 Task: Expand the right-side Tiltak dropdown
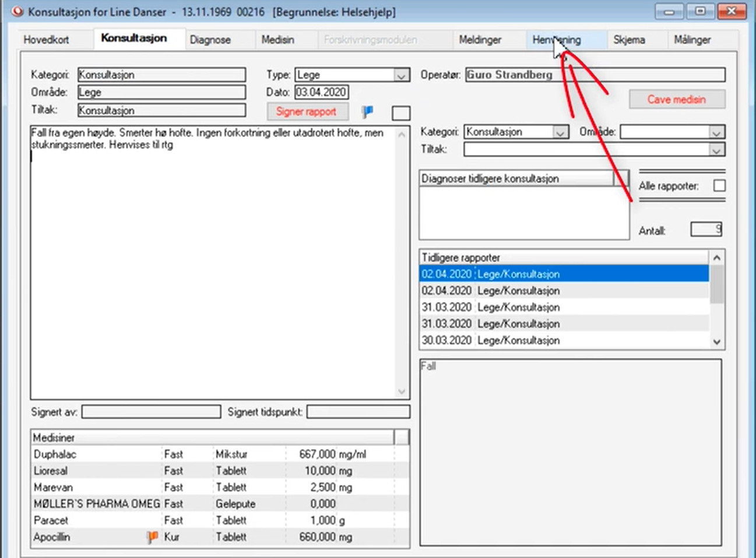click(717, 150)
